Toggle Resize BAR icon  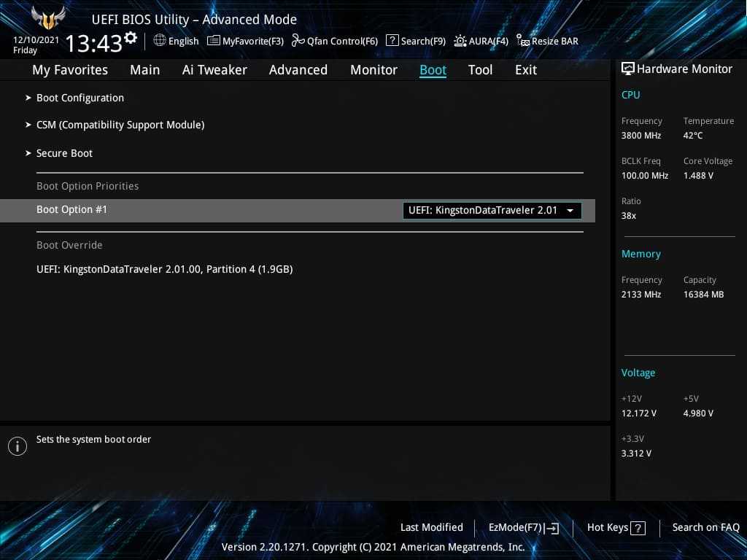point(522,41)
